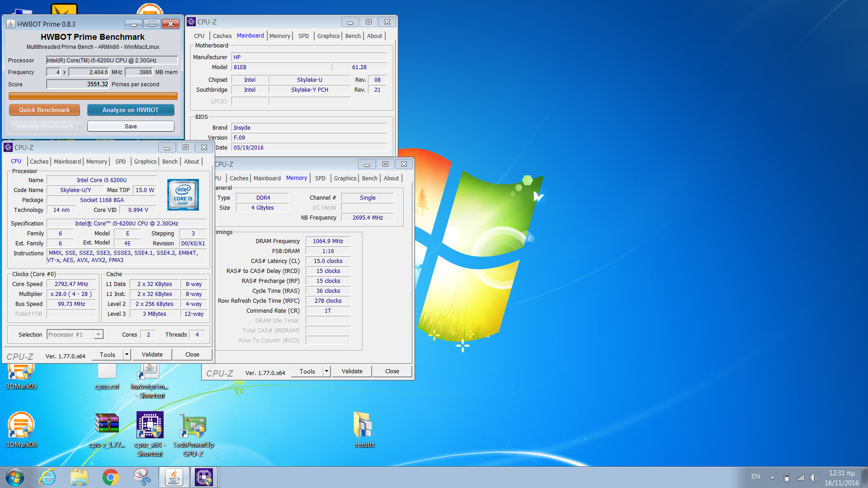The width and height of the screenshot is (868, 488).
Task: Open the cpu-z_1.77 WinRAR archive icon
Action: (x=107, y=430)
